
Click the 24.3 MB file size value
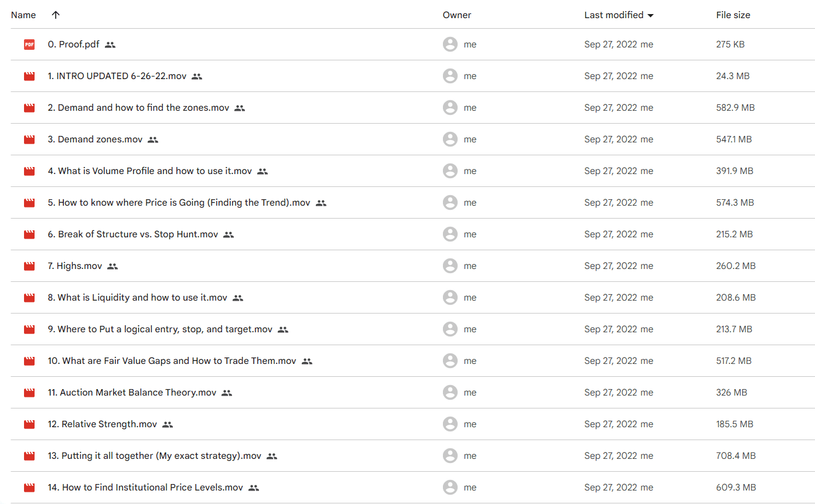733,76
